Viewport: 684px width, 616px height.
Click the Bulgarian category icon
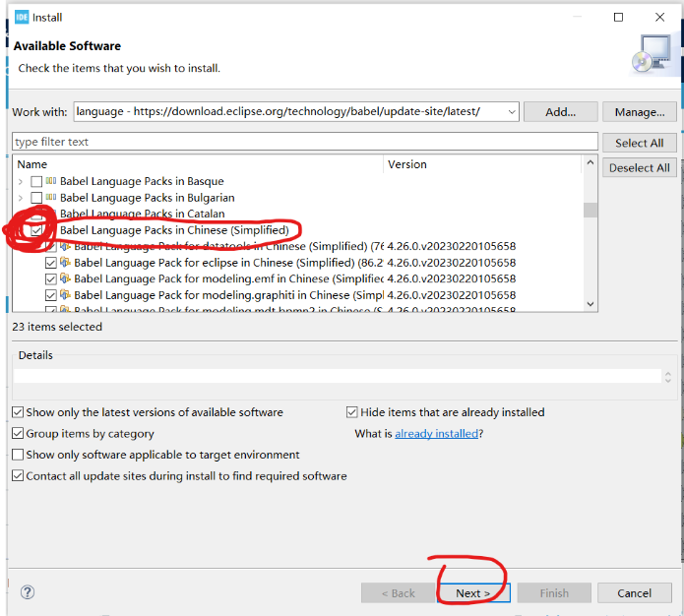click(51, 197)
